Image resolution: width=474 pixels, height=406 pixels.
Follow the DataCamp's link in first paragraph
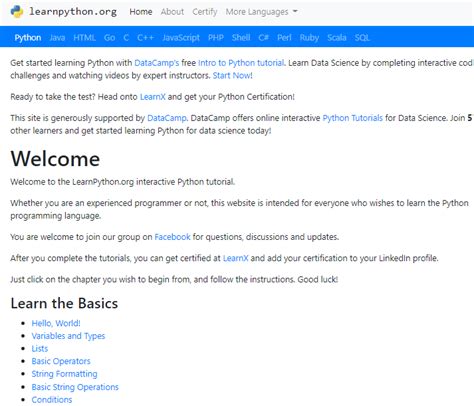(x=157, y=63)
